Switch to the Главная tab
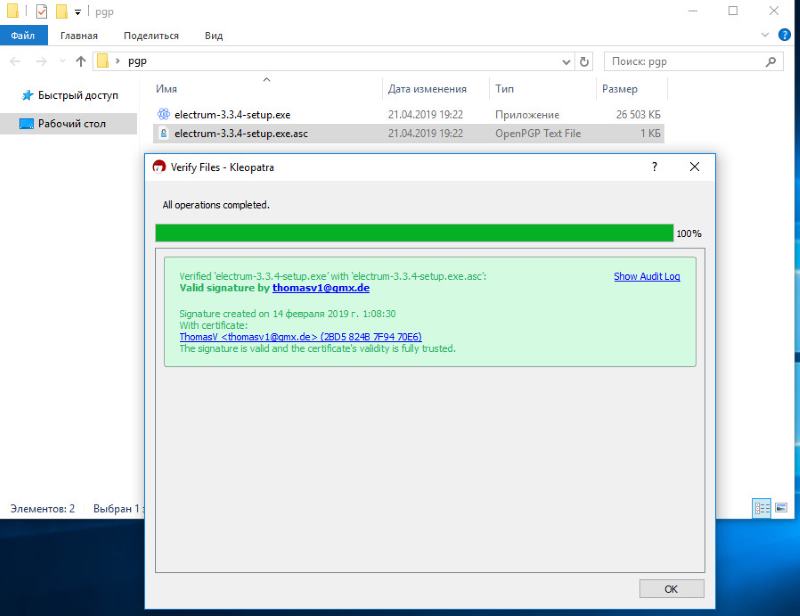 (79, 36)
